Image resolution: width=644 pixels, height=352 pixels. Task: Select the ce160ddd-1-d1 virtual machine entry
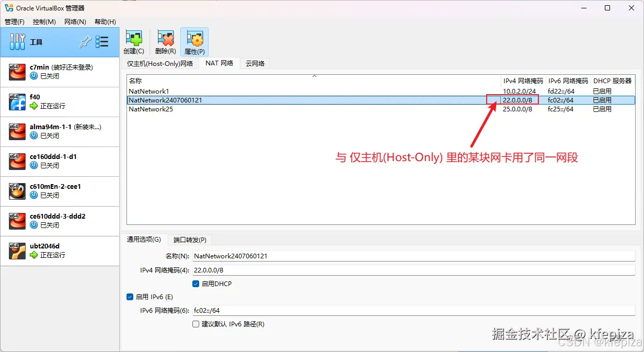tap(60, 162)
